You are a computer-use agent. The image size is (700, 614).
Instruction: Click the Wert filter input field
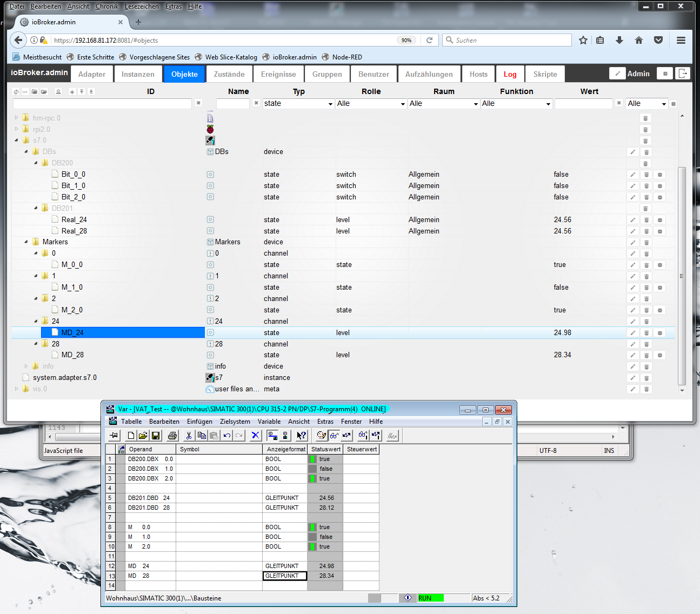point(584,103)
